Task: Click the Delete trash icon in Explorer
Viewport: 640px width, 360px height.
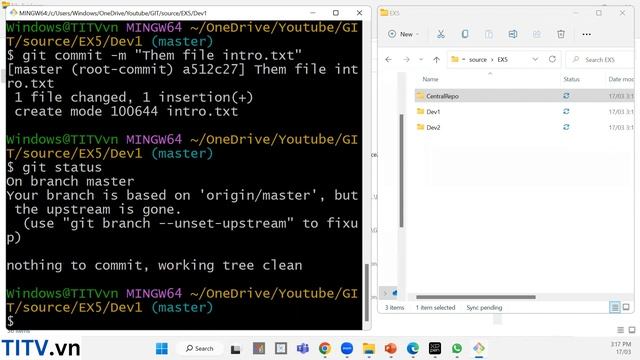Action: tap(561, 34)
